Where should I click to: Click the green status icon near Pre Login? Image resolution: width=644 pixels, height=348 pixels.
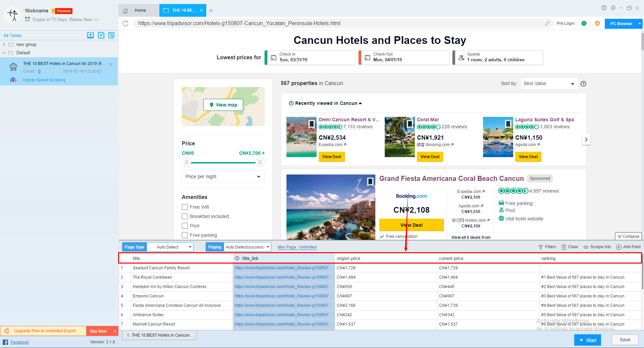coord(584,23)
